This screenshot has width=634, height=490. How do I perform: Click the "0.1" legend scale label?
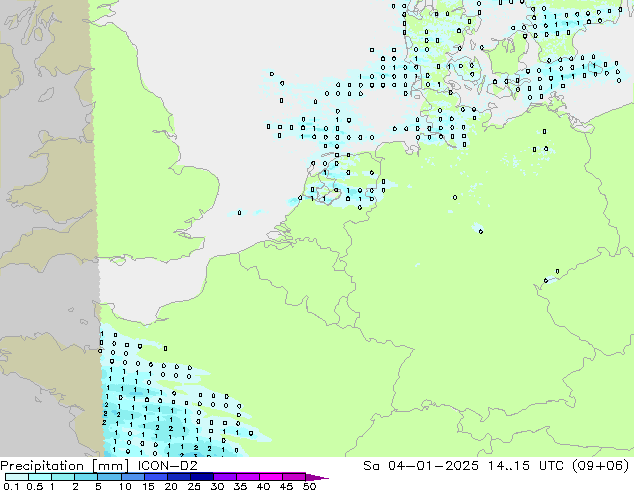click(x=12, y=486)
